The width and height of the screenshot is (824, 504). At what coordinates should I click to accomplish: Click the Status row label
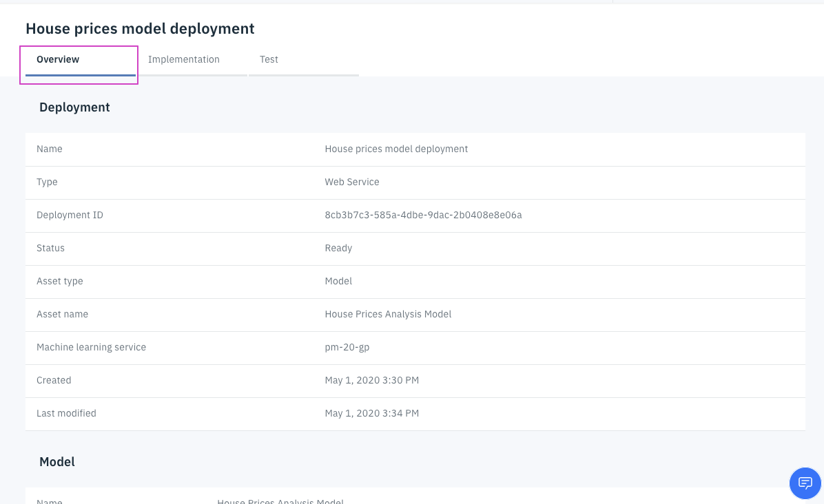[50, 249]
